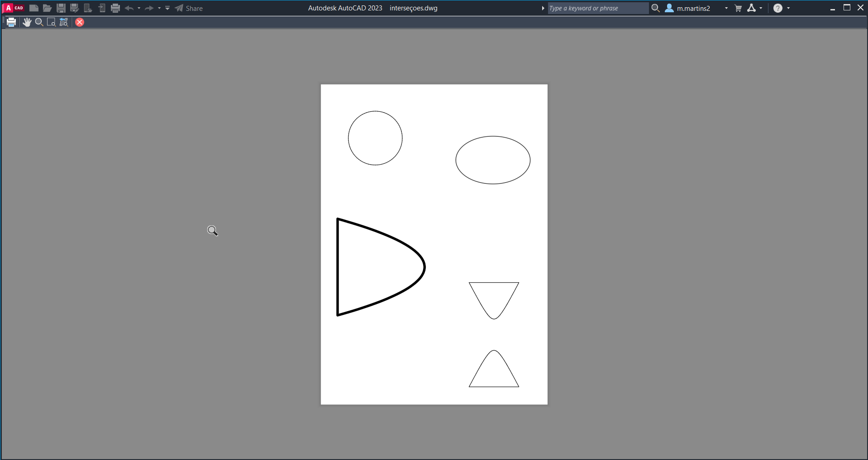
Task: Undo the last action arrow
Action: pyautogui.click(x=129, y=8)
